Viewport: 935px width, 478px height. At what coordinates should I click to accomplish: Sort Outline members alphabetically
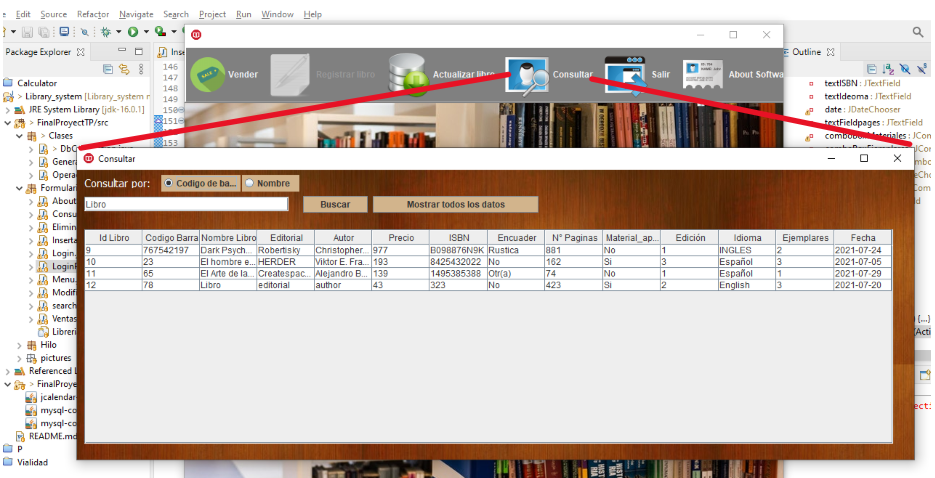tap(888, 69)
